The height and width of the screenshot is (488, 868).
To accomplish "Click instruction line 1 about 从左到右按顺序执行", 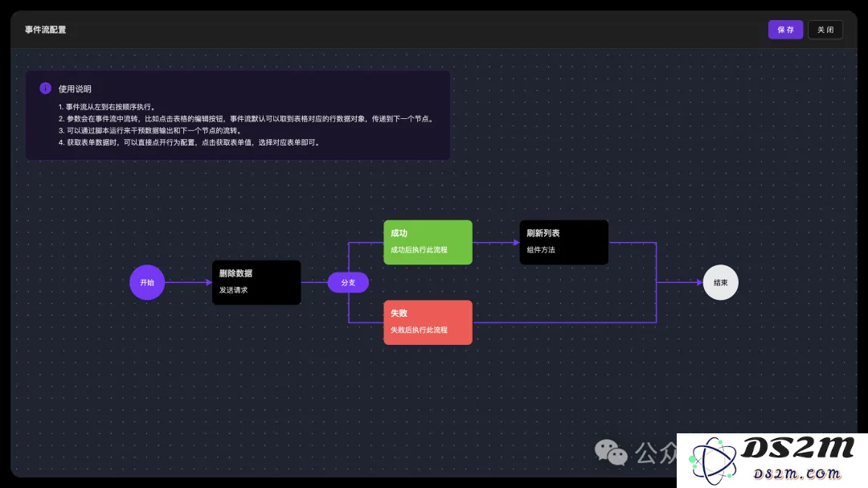I will 108,107.
